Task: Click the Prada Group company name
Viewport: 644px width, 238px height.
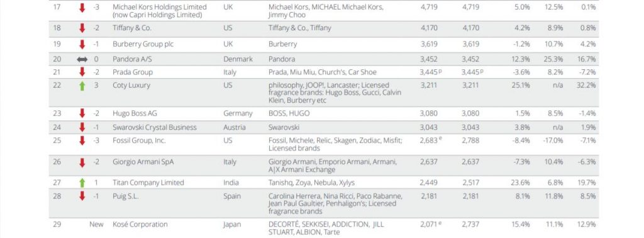Action: tap(133, 72)
